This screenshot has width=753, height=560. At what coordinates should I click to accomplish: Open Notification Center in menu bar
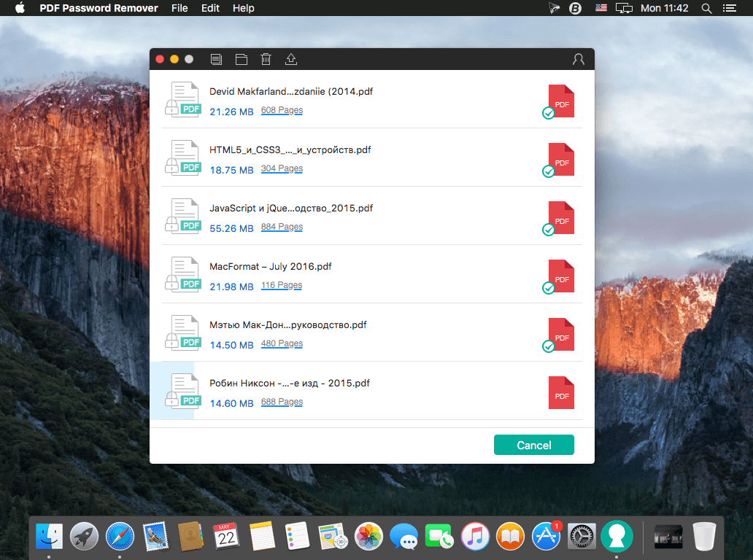coord(730,8)
